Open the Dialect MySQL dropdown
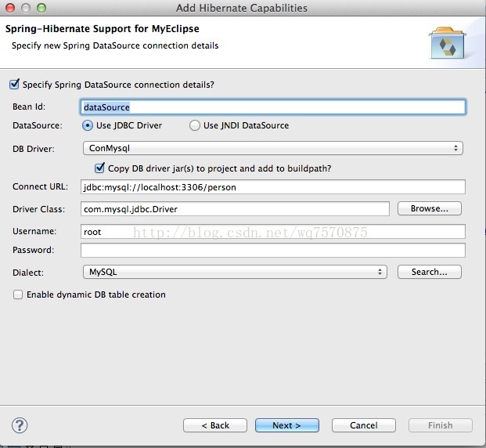Viewport: 486px width, 448px height. [x=235, y=272]
